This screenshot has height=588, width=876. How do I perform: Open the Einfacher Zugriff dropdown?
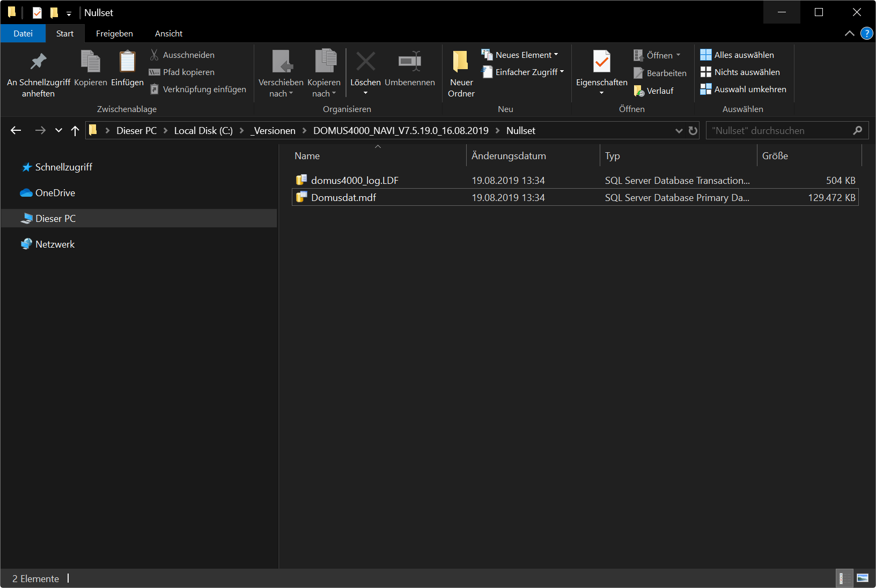pos(523,72)
